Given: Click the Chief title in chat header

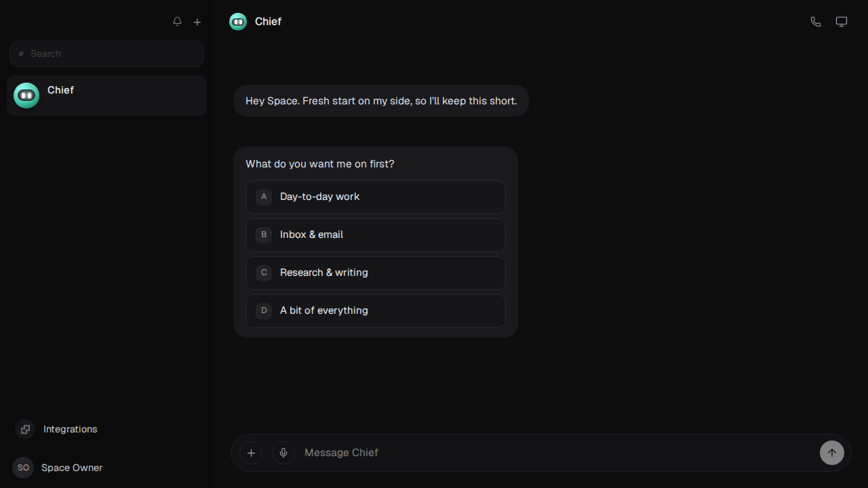Looking at the screenshot, I should pyautogui.click(x=268, y=22).
